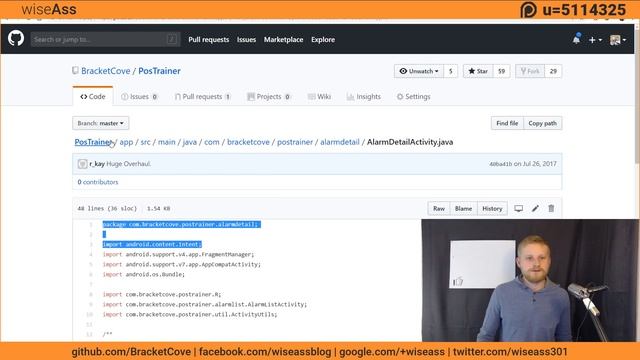
Task: Open the java folder breadcrumb
Action: pos(189,142)
